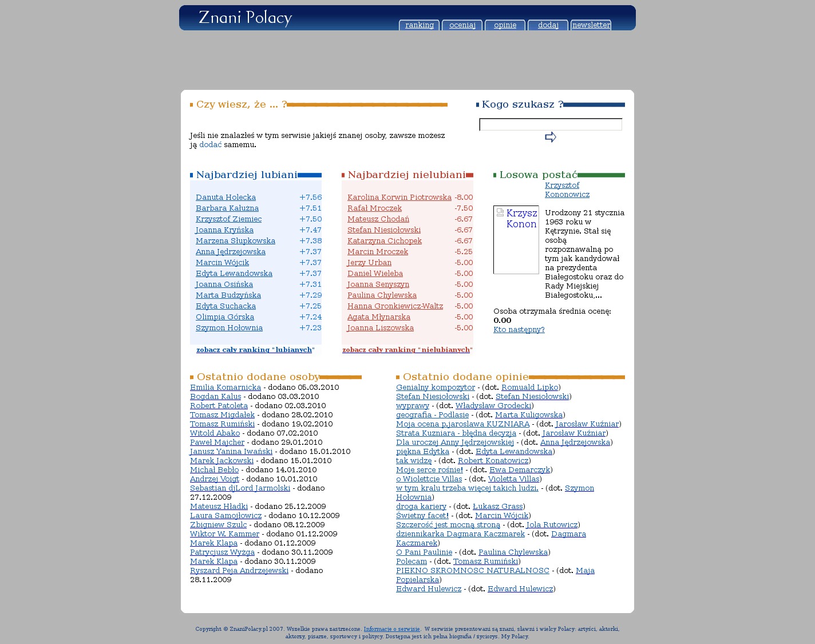The image size is (815, 644).
Task: View the full nielubianych ranking
Action: (x=406, y=350)
